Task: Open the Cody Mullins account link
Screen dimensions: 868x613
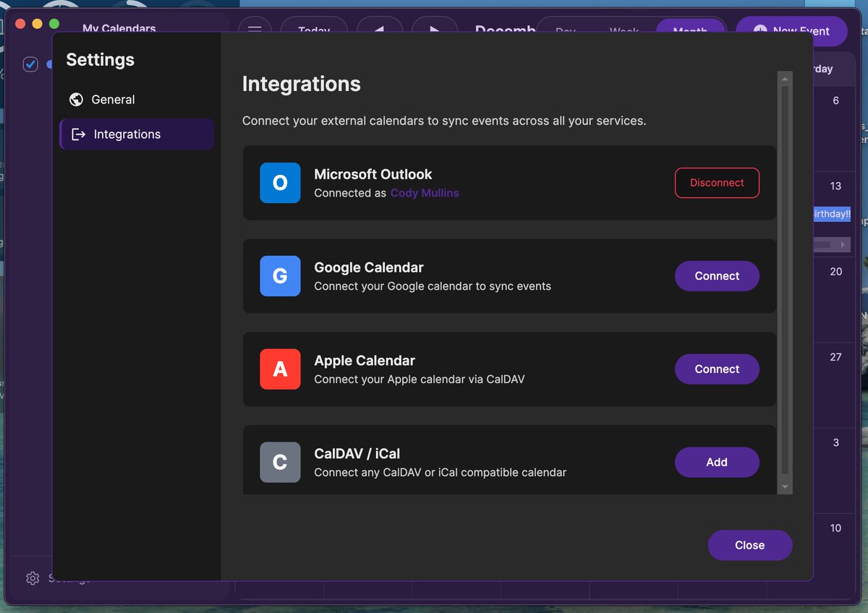Action: coord(425,193)
